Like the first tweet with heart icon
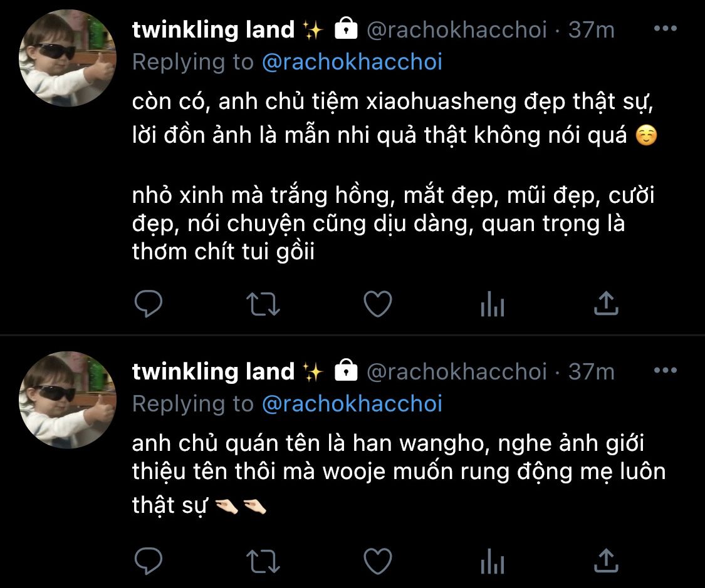 (378, 304)
